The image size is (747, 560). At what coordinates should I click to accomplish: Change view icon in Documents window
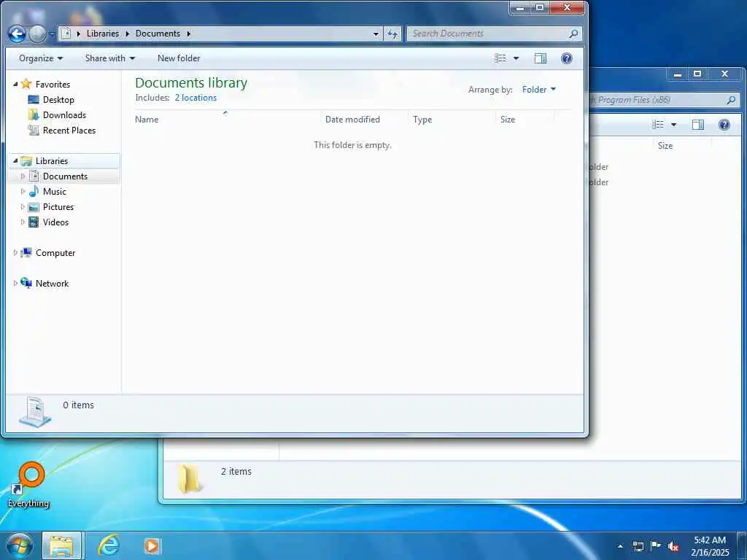pos(500,58)
